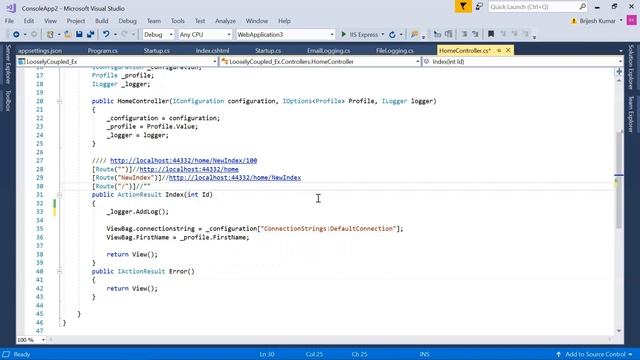Follow the localhost:44332/home/NewIndex link on line 29
This screenshot has width=640, height=360.
pos(235,178)
